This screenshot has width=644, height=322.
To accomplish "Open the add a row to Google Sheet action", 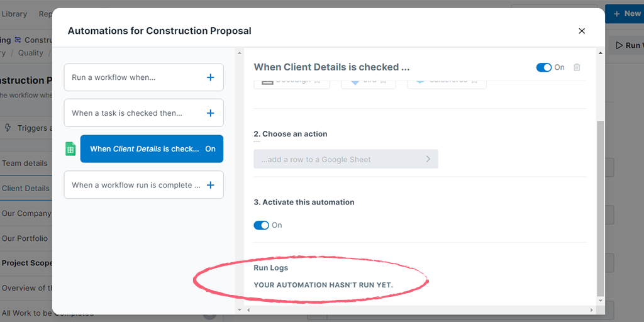I will click(x=346, y=159).
